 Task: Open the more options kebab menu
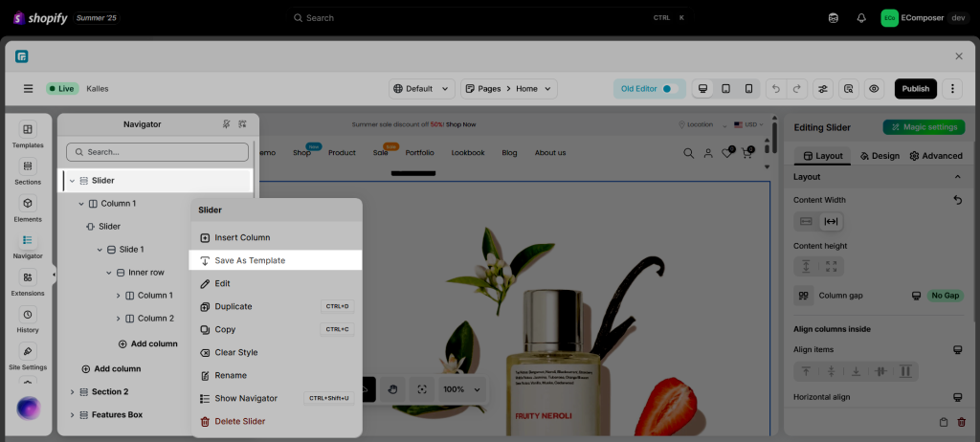coord(952,89)
